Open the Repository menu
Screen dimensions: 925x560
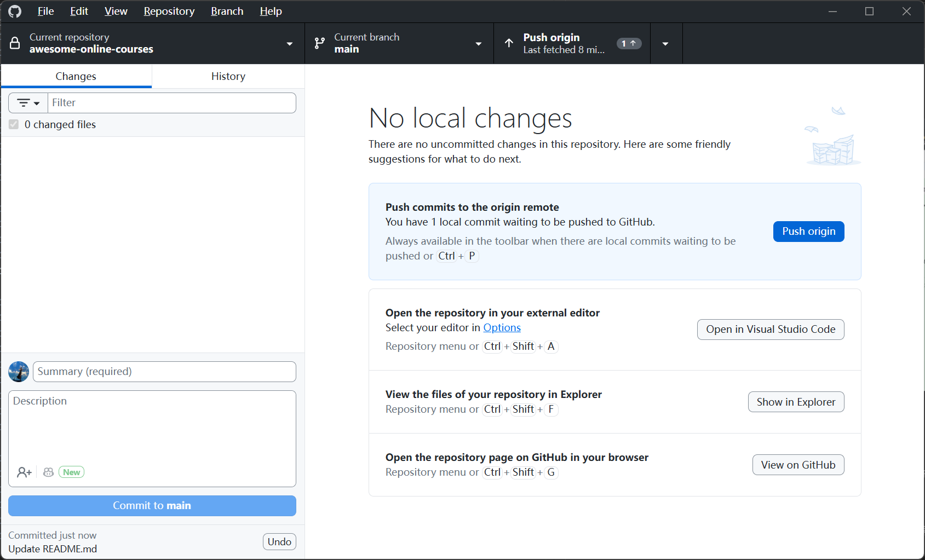169,11
